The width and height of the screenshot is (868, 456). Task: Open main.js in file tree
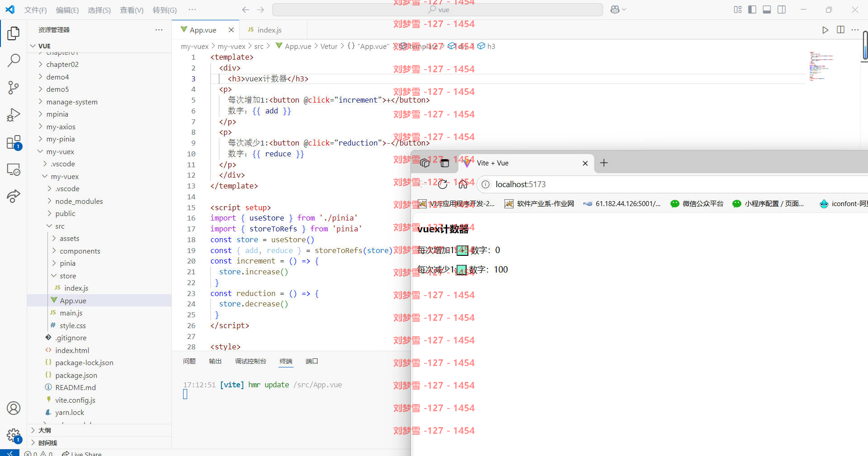71,313
